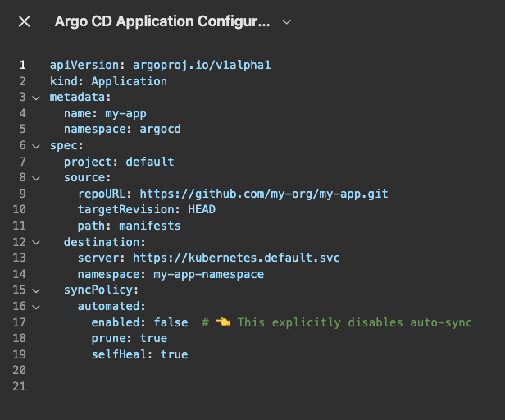
Task: Close the Argo CD configuration panel
Action: click(25, 22)
